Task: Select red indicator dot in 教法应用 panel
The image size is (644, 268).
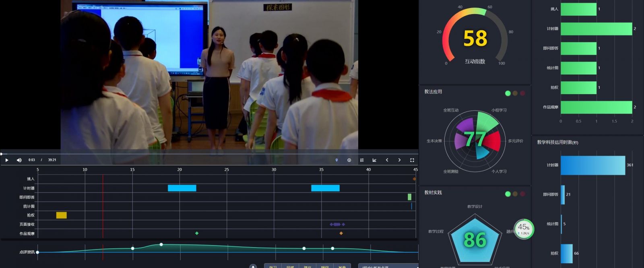Action: 522,93
